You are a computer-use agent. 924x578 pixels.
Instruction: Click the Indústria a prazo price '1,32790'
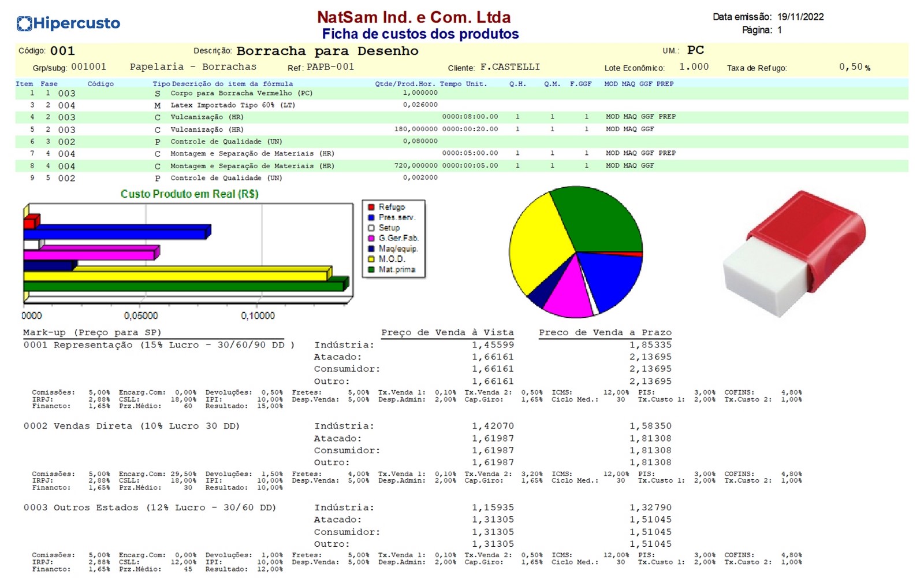[x=650, y=508]
